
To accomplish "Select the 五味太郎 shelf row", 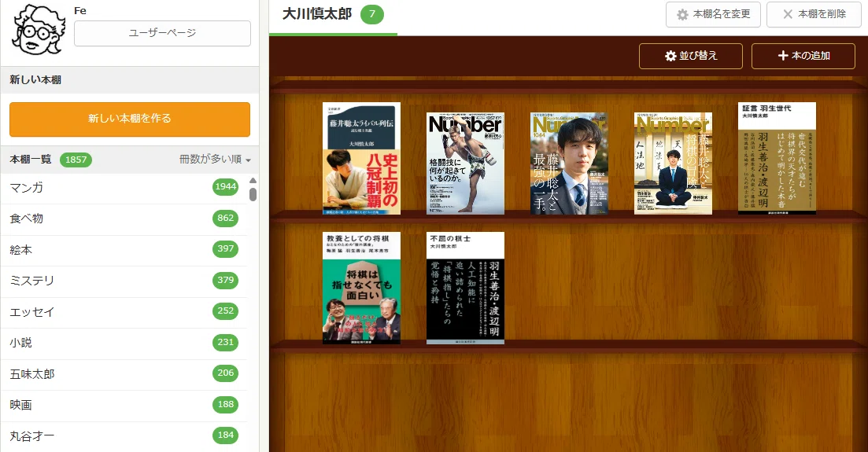I will tap(124, 373).
